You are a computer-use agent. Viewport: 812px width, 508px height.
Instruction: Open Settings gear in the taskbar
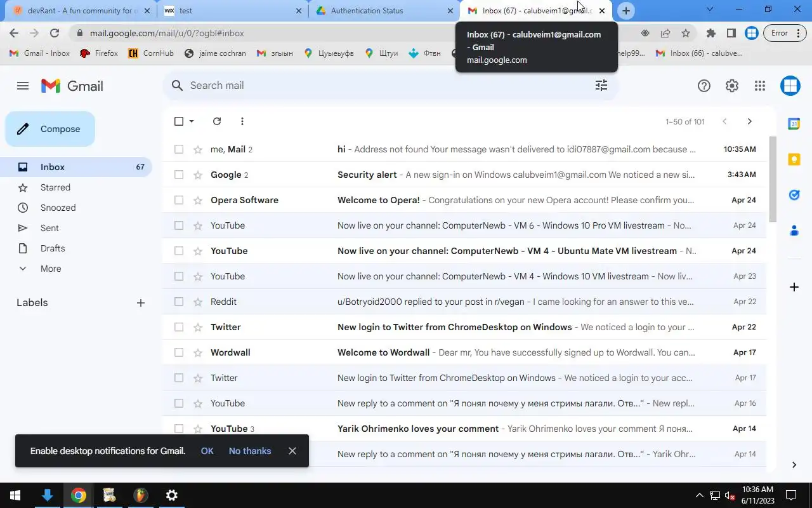171,495
